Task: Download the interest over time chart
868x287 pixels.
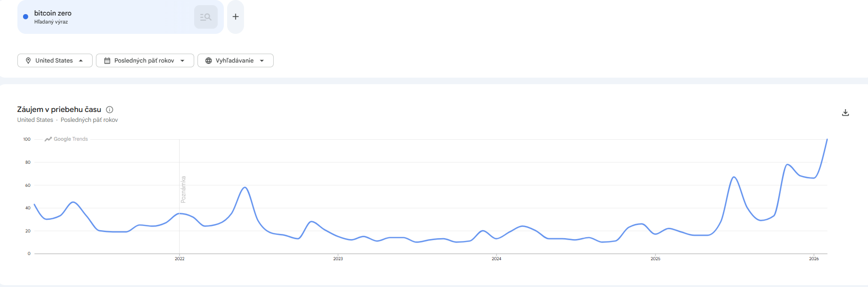Action: (x=845, y=113)
